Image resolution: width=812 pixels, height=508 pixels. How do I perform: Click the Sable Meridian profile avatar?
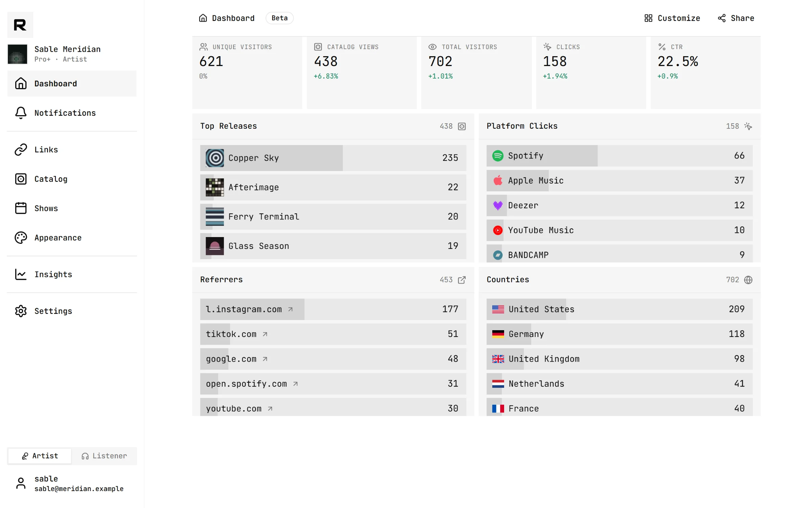17,54
